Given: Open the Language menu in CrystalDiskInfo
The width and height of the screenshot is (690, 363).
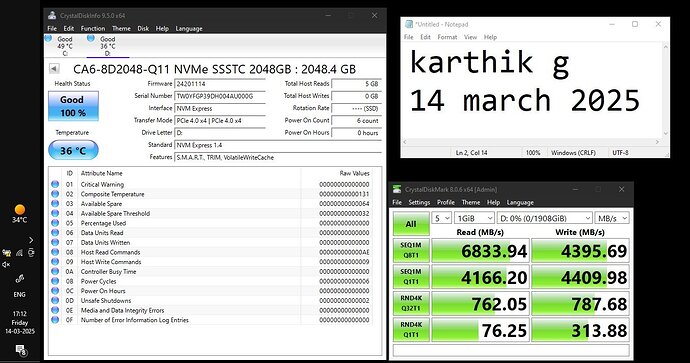Looking at the screenshot, I should coord(189,28).
